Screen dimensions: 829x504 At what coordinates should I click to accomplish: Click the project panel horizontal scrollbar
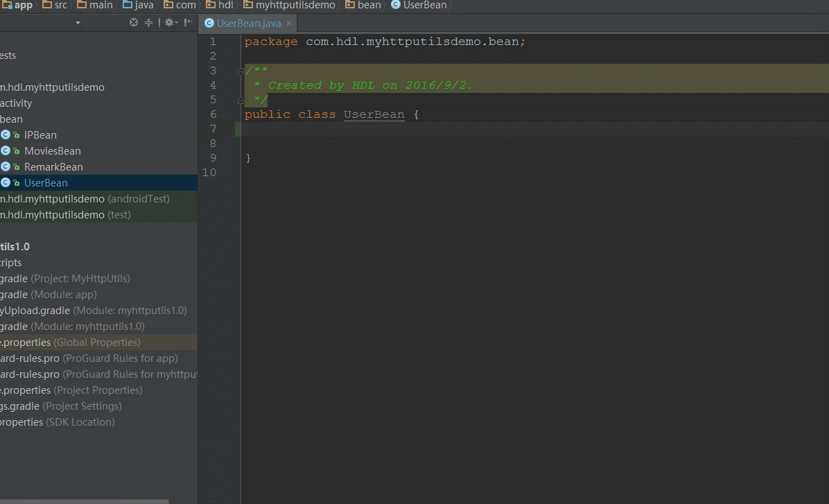[x=83, y=501]
